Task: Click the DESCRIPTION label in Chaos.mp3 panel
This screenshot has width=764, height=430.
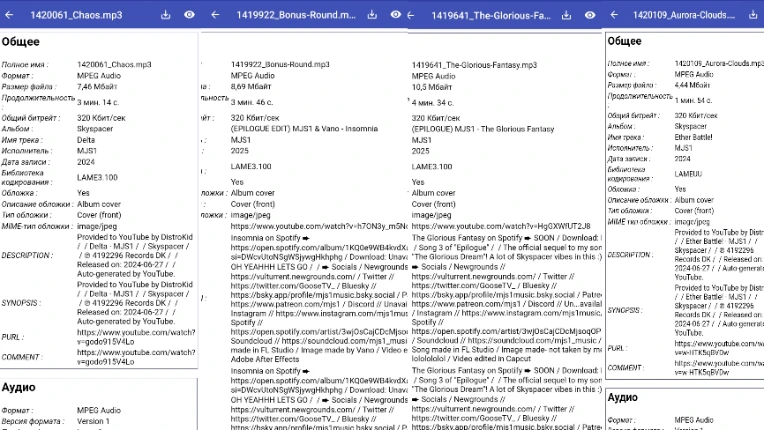Action: coord(25,255)
